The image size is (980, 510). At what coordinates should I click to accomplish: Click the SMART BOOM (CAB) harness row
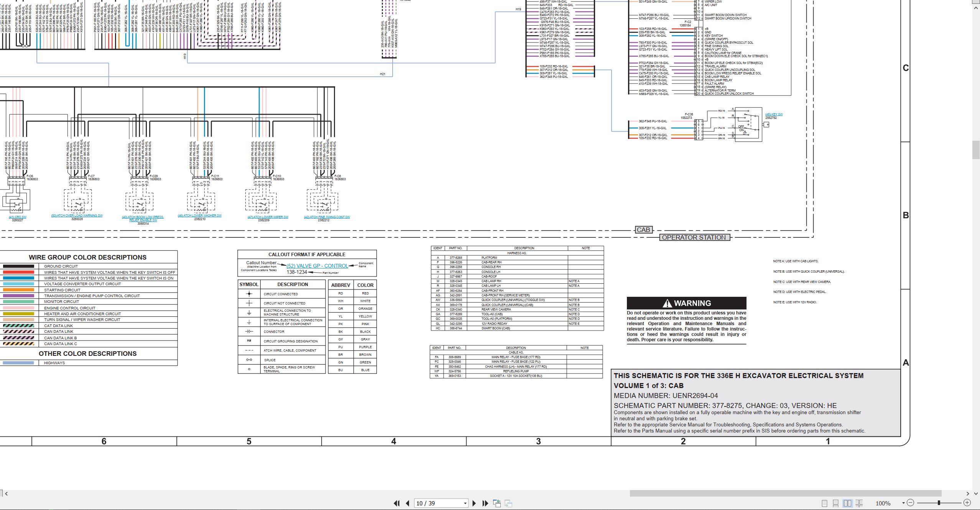517,328
